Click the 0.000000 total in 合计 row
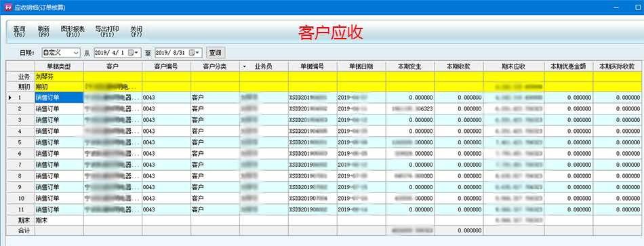 click(x=459, y=230)
